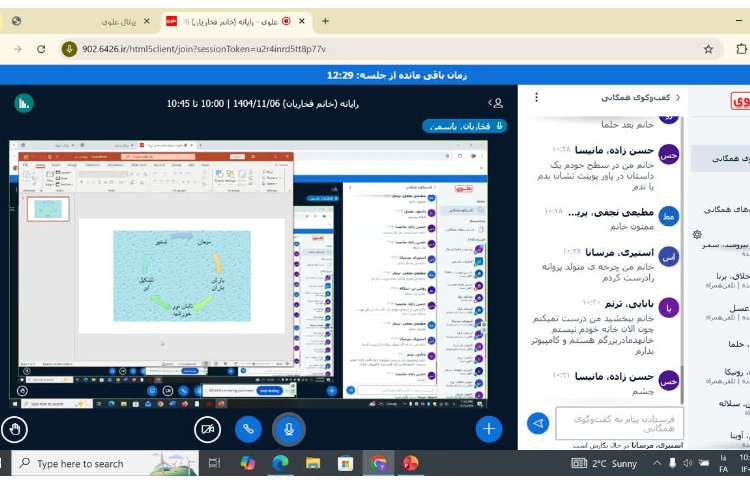Click the مطیعی نجفی user avatar

click(669, 217)
